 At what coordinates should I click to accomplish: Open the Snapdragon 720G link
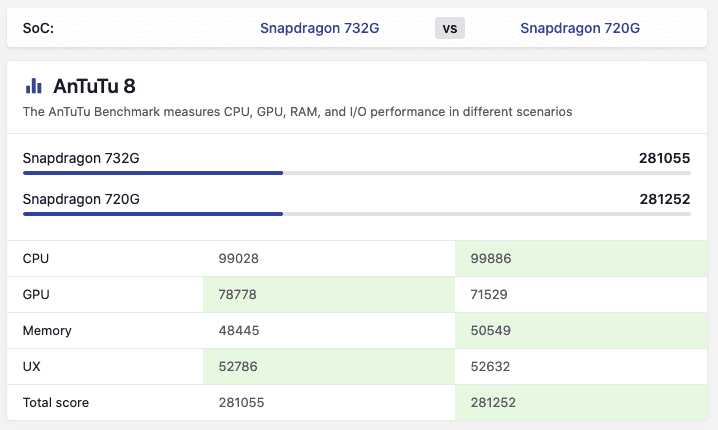tap(579, 28)
